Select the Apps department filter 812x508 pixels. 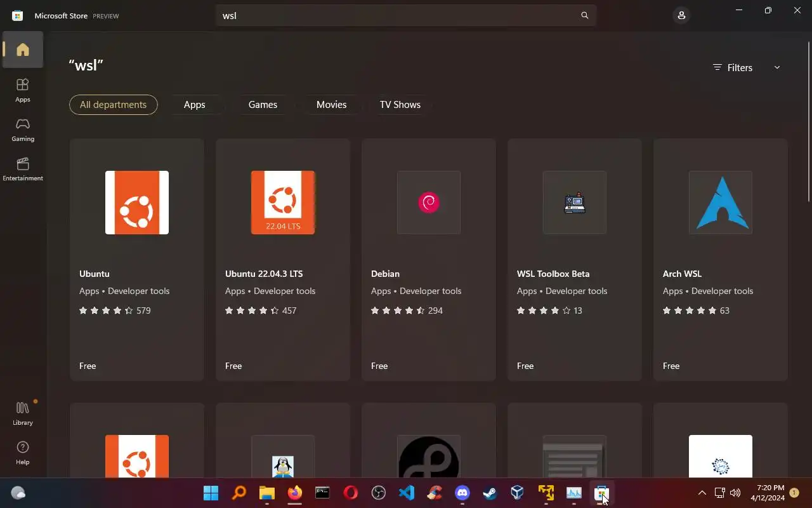pyautogui.click(x=195, y=105)
